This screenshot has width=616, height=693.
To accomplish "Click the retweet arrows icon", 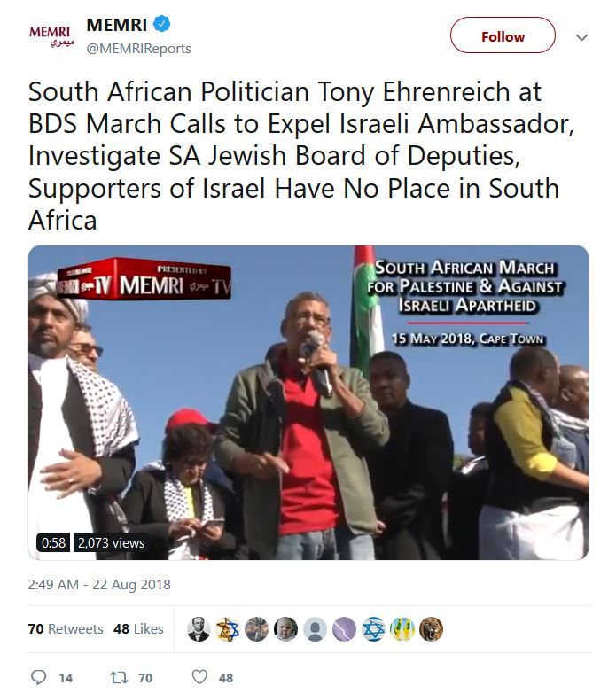I will (120, 677).
